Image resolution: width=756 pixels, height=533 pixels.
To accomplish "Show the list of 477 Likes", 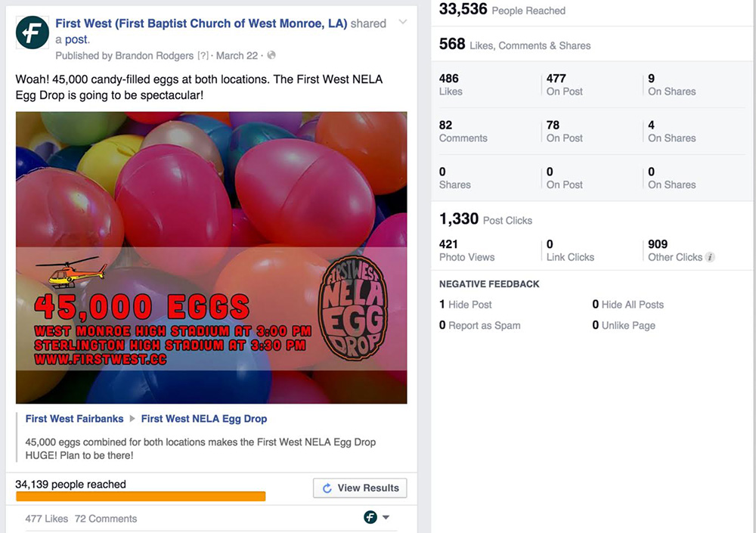I will 46,519.
